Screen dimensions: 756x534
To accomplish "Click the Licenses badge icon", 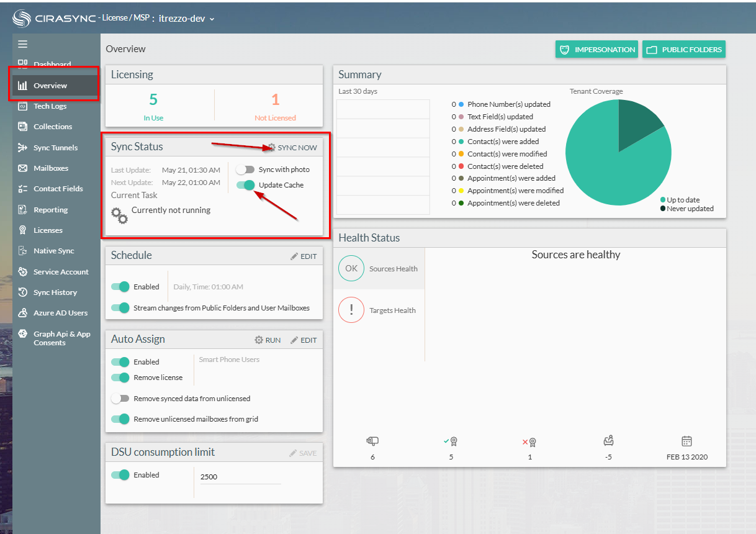I will pyautogui.click(x=23, y=230).
